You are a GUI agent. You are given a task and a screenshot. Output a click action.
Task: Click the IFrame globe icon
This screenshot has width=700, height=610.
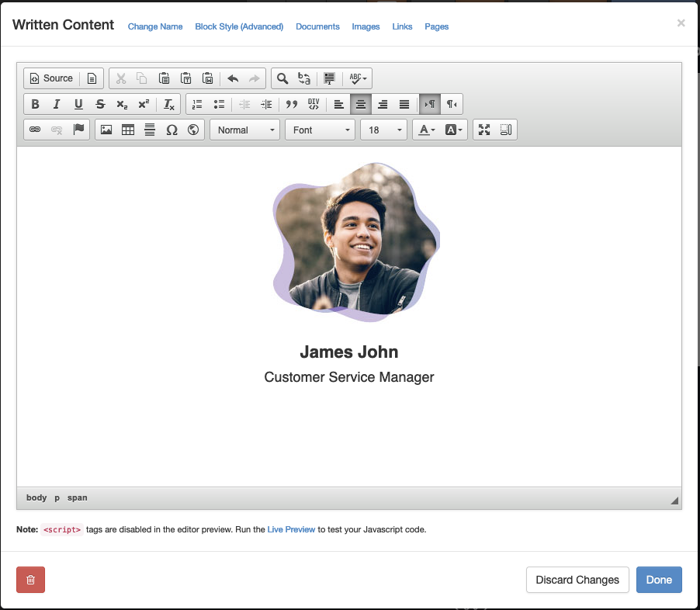193,130
